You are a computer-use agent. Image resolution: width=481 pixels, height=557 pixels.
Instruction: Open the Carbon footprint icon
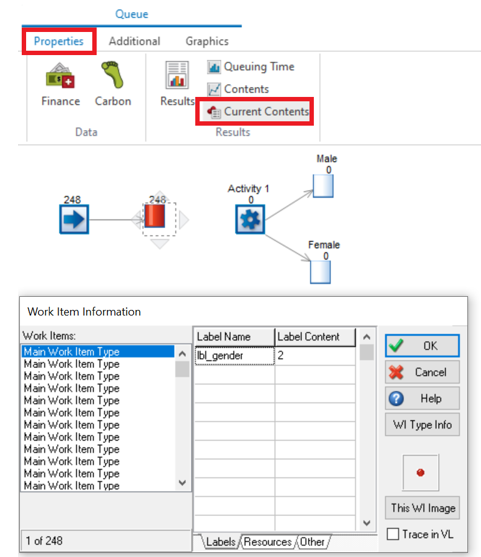[113, 84]
